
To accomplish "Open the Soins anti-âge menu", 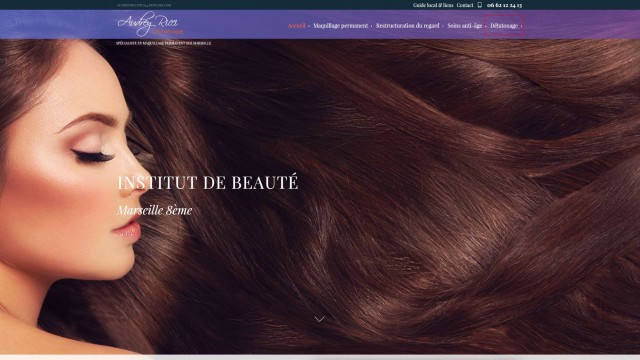I will click(x=464, y=25).
